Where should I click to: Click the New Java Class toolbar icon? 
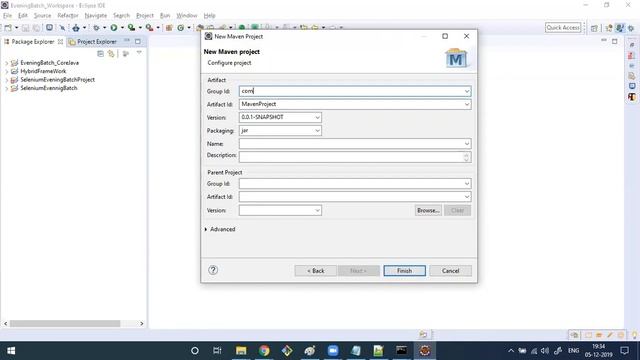pyautogui.click(x=180, y=28)
